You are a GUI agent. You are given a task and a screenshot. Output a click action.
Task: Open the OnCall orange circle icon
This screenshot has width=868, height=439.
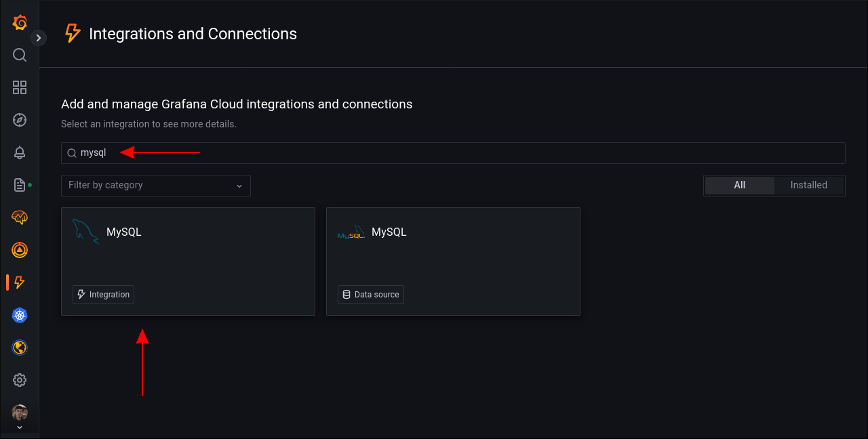coord(19,250)
